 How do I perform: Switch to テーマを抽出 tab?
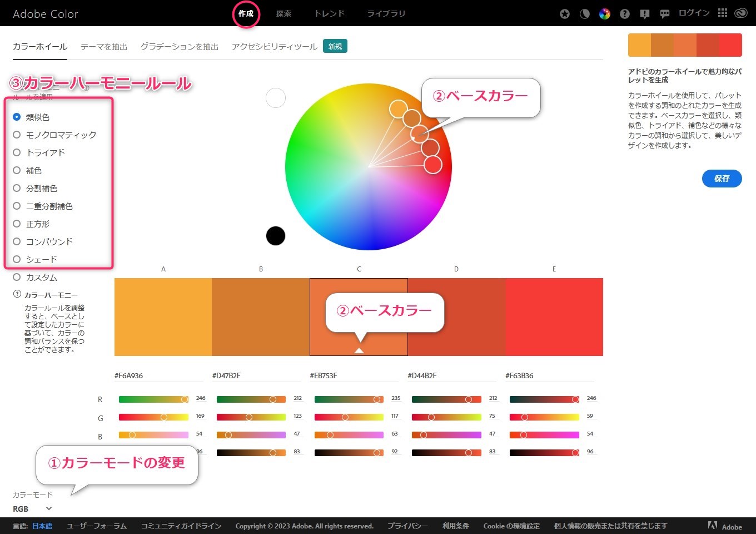(104, 47)
